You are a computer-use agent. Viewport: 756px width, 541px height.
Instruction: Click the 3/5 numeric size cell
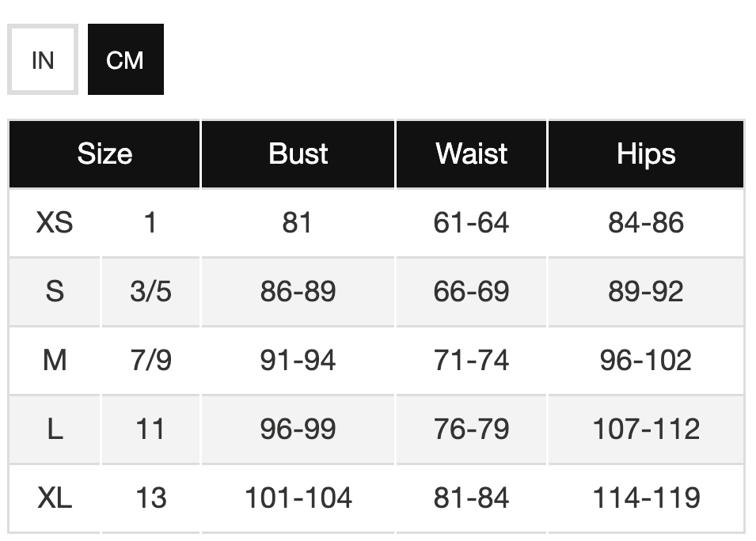click(150, 291)
